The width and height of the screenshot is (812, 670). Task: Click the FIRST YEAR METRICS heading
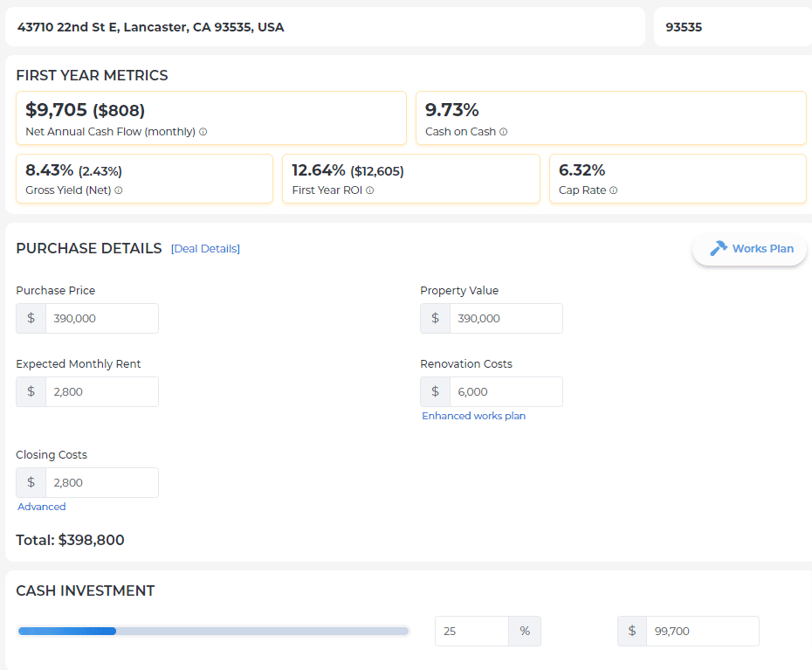pyautogui.click(x=93, y=76)
